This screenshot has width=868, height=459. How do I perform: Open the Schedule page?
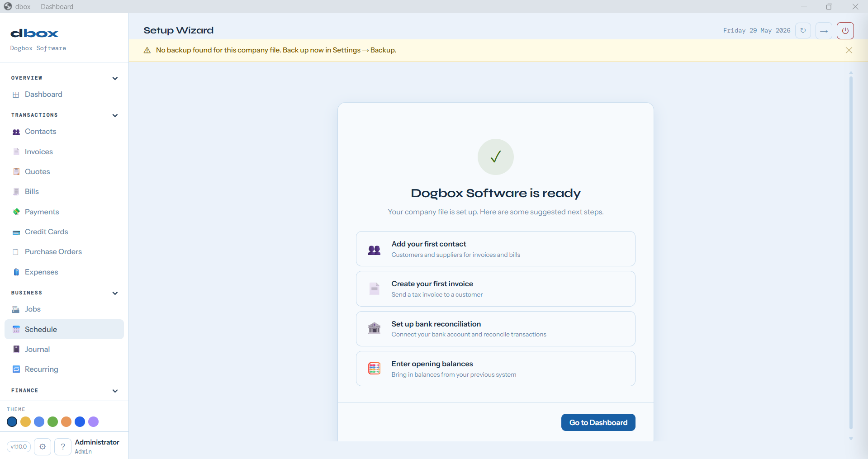(64, 329)
